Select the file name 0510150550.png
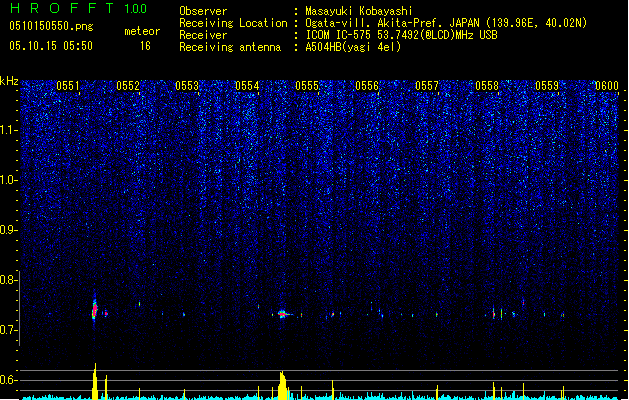The width and height of the screenshot is (629, 400). pyautogui.click(x=51, y=26)
